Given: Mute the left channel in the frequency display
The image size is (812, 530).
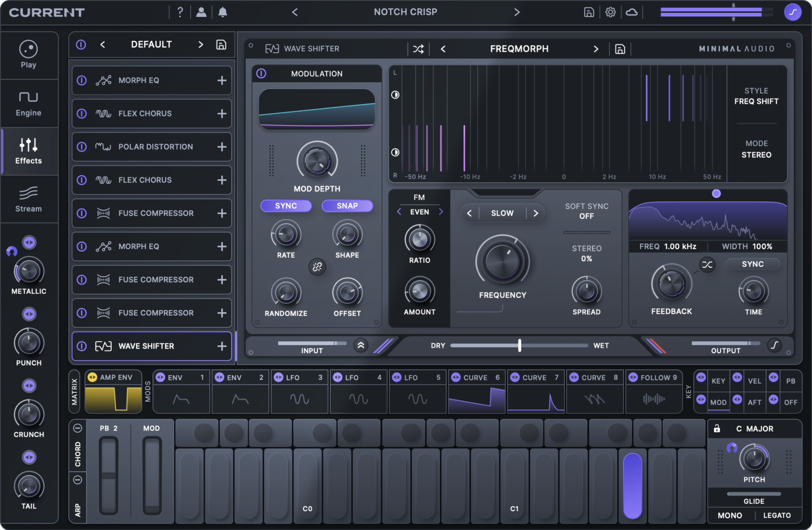Looking at the screenshot, I should point(396,95).
